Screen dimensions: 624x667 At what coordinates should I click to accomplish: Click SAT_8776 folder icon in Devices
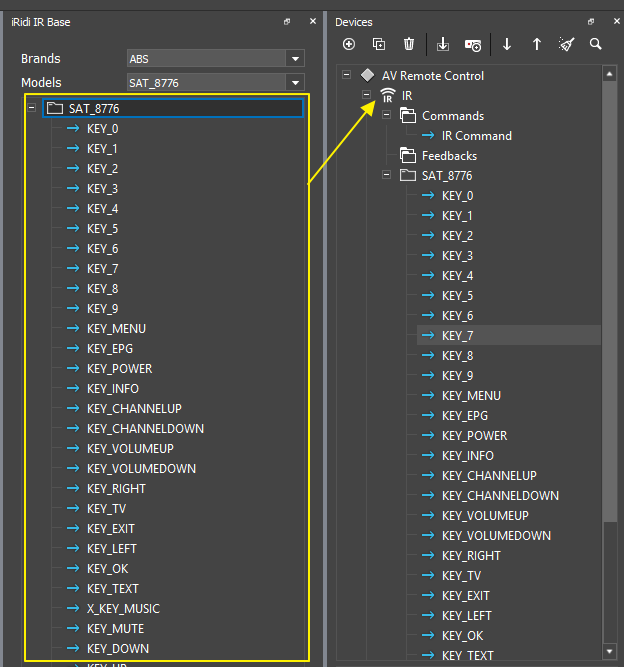(408, 175)
